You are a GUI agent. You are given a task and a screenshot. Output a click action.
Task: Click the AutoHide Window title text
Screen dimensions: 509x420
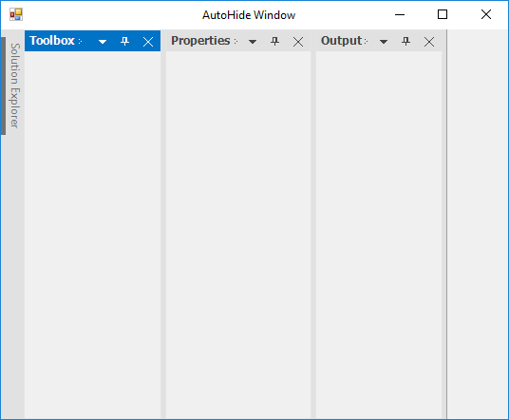249,15
